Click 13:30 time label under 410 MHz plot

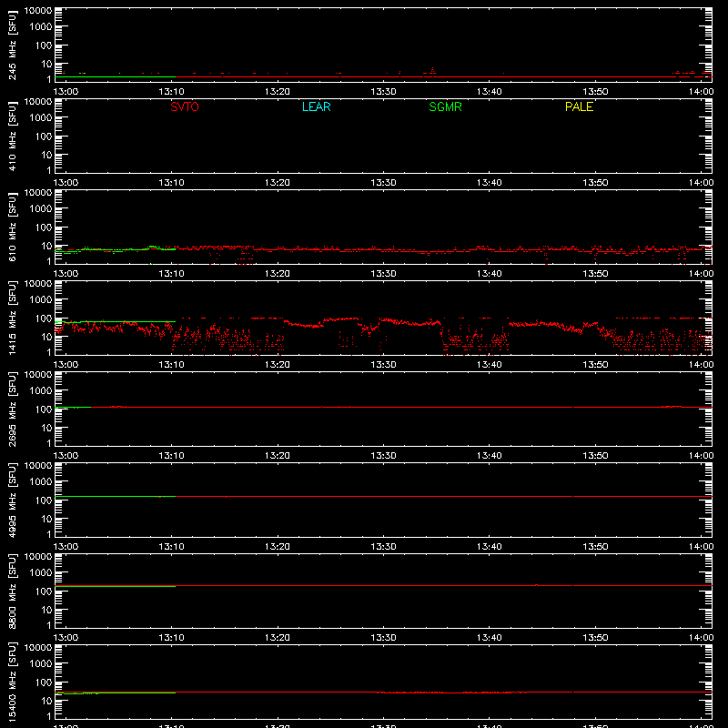383,183
